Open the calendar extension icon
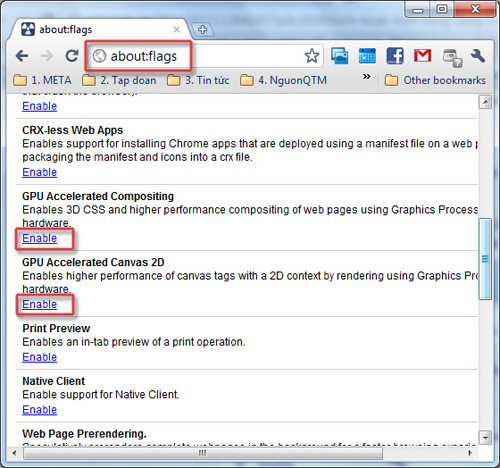Viewport: 500px width, 468px height. [367, 56]
